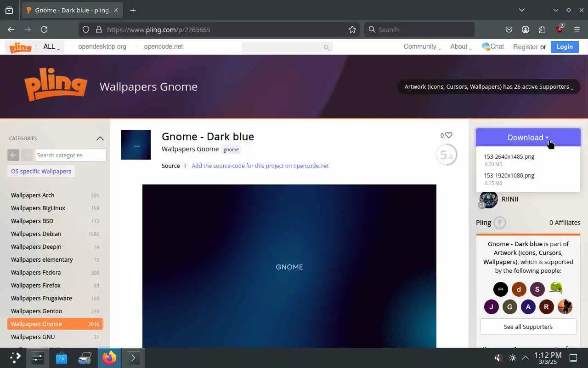Focus the Firefox Search box
Screen dimensions: 588x368
click(419, 29)
